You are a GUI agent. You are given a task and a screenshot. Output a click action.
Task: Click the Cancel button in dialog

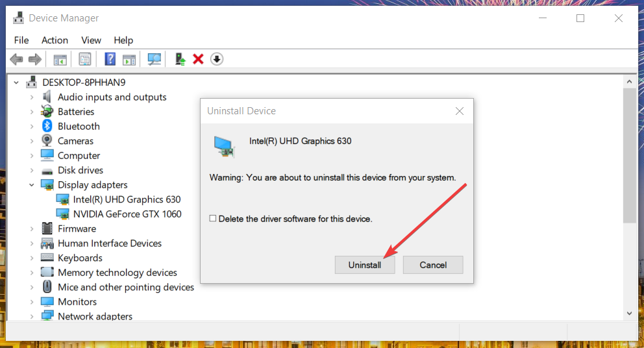coord(433,265)
